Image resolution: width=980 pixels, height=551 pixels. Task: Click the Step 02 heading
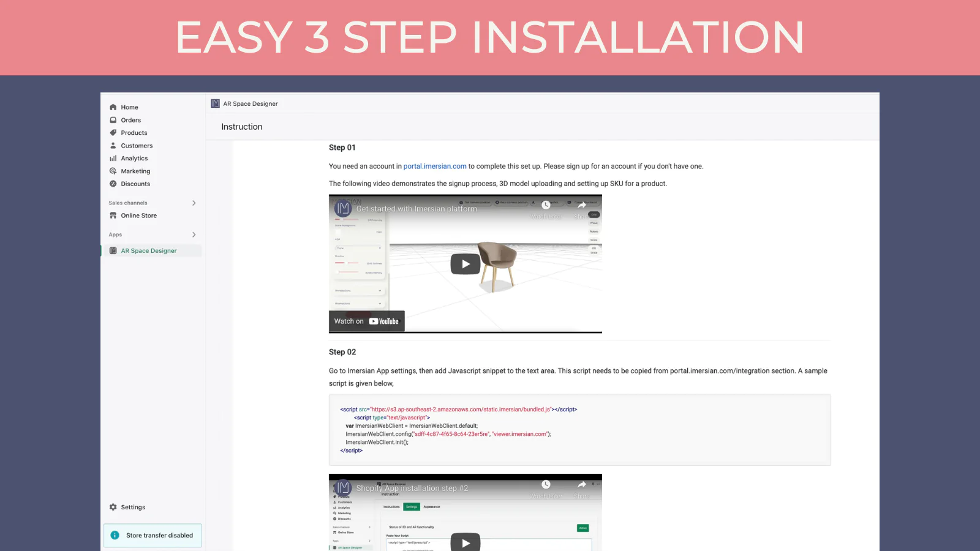click(x=342, y=352)
